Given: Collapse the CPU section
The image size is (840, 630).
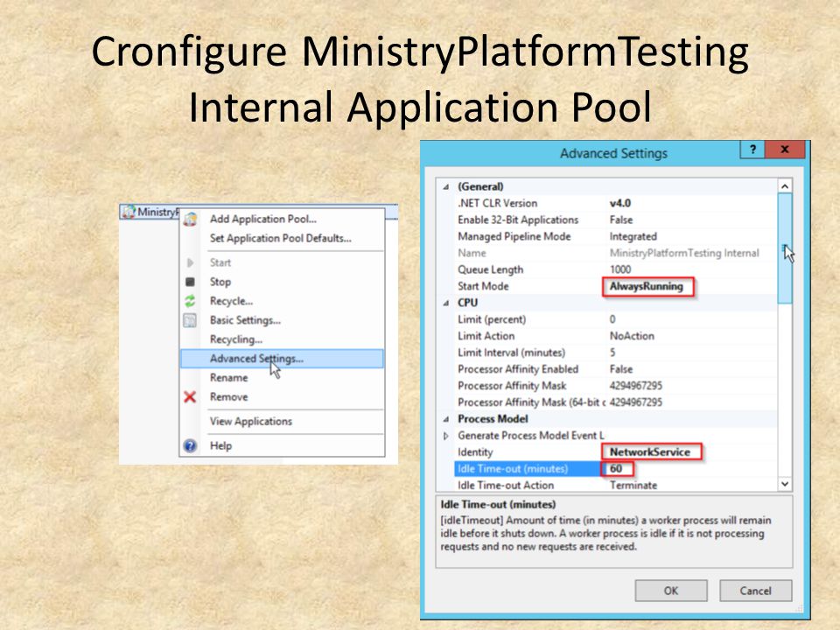Looking at the screenshot, I should coord(445,304).
